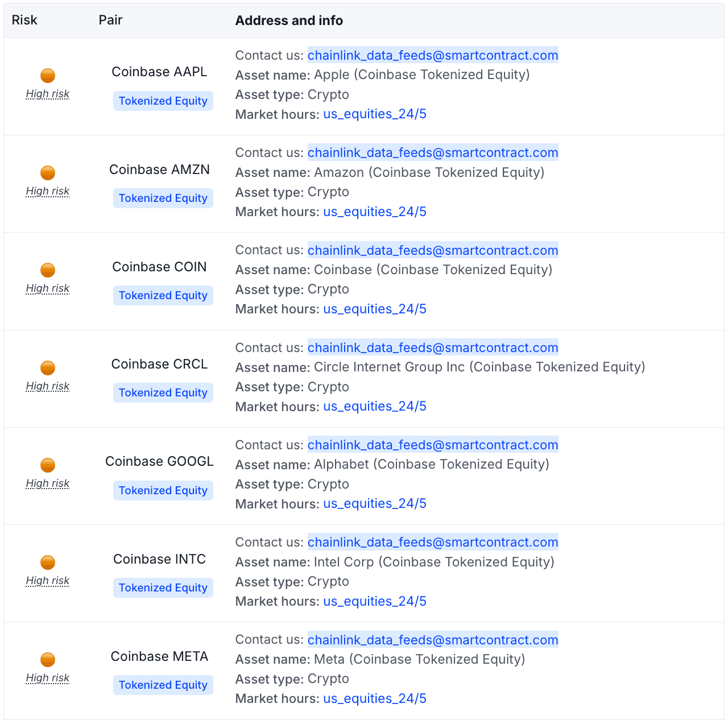Image resolution: width=728 pixels, height=720 pixels.
Task: Click the orange risk icon for Coinbase GOOGL
Action: coord(48,465)
